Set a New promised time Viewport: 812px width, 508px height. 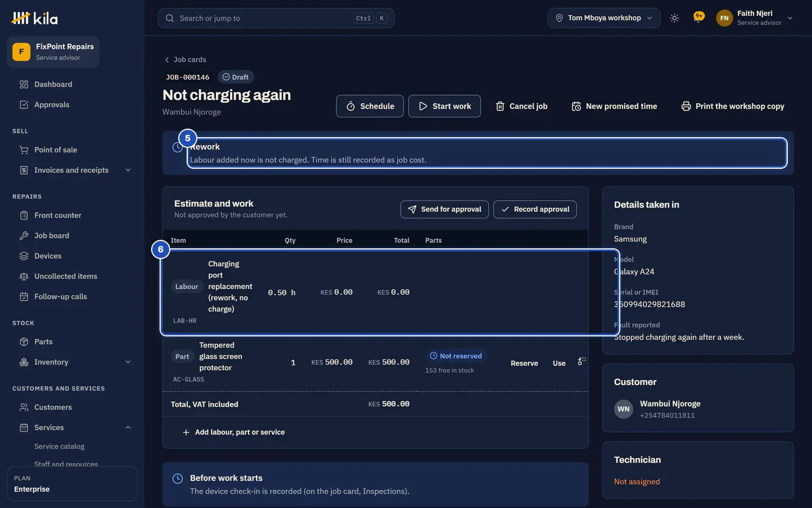pyautogui.click(x=614, y=106)
